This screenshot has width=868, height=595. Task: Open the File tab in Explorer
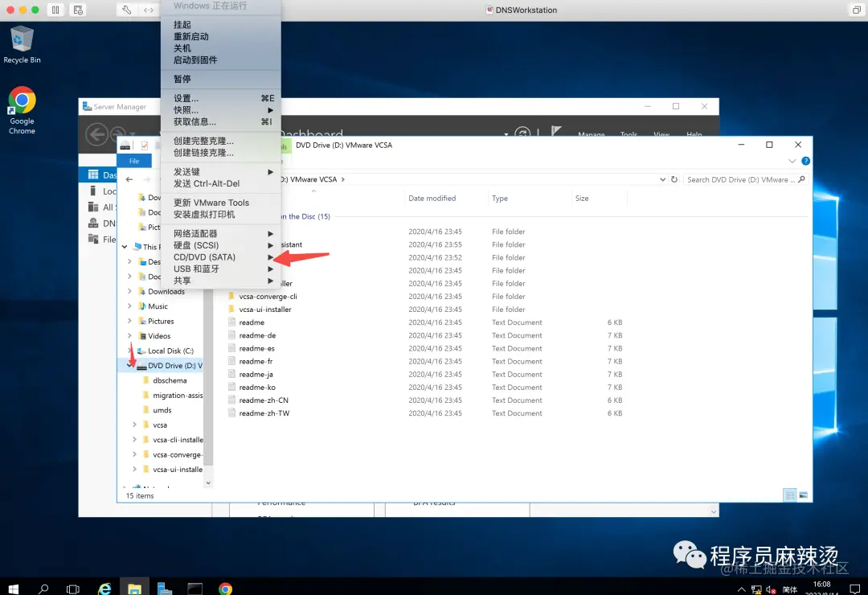(x=134, y=161)
